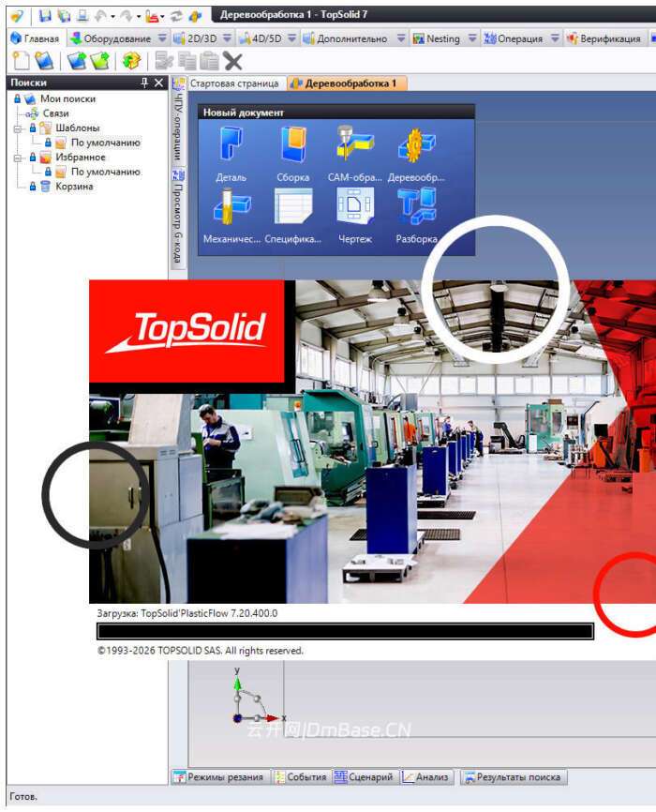The image size is (656, 812).
Task: Collapse the Избранное tree node
Action: (18, 158)
